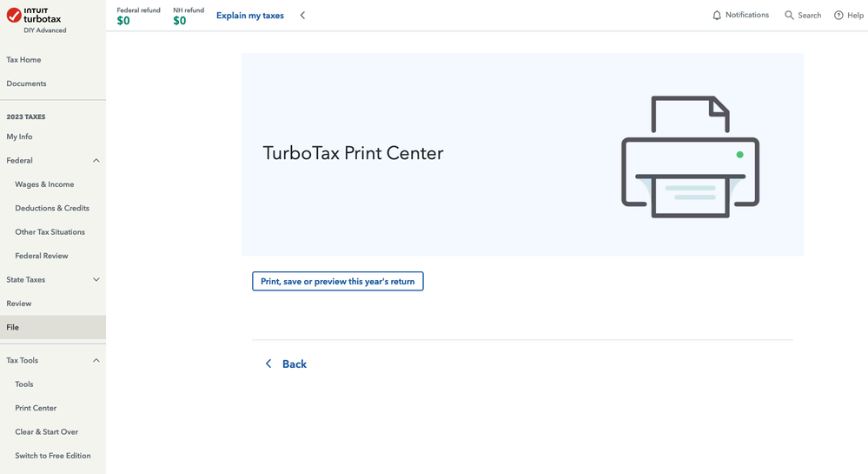The width and height of the screenshot is (868, 474).
Task: Open Print Center in the sidebar
Action: 36,408
